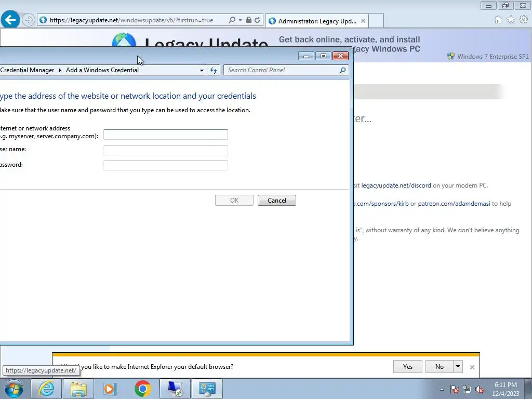Click the Show desktop strip beside the clock
Screen dimensions: 532x399
(x=528, y=389)
